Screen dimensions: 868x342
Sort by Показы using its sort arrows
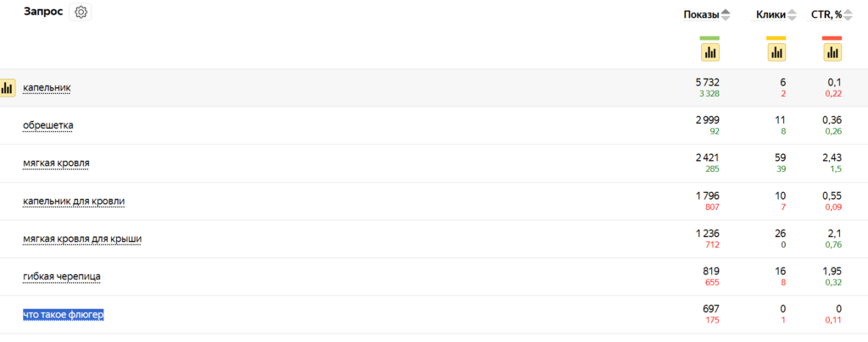coord(726,15)
